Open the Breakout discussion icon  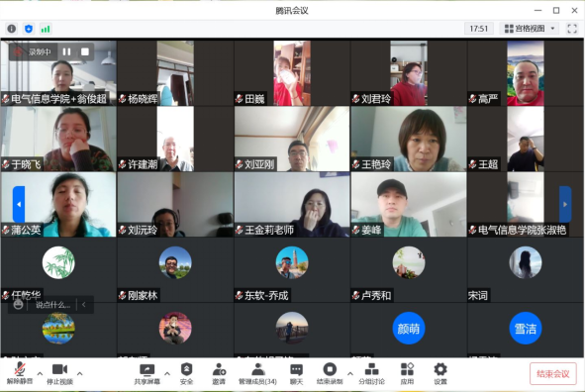coord(371,374)
